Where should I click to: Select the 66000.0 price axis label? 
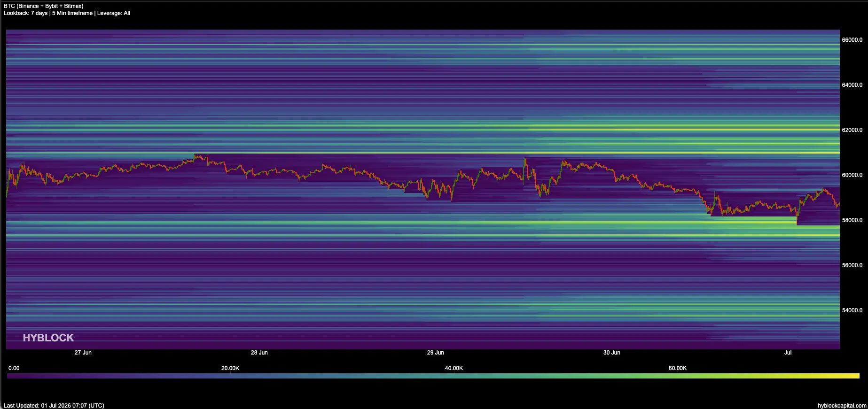point(852,40)
